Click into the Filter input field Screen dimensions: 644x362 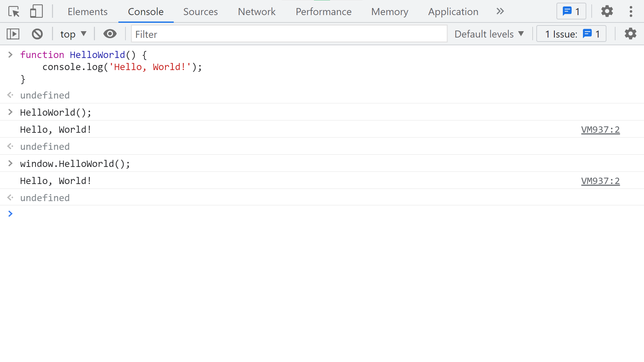click(288, 34)
